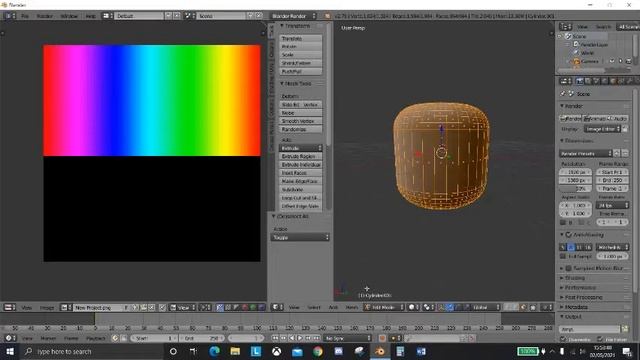Click the Smooth Vertex button
The width and height of the screenshot is (640, 360).
click(x=301, y=121)
